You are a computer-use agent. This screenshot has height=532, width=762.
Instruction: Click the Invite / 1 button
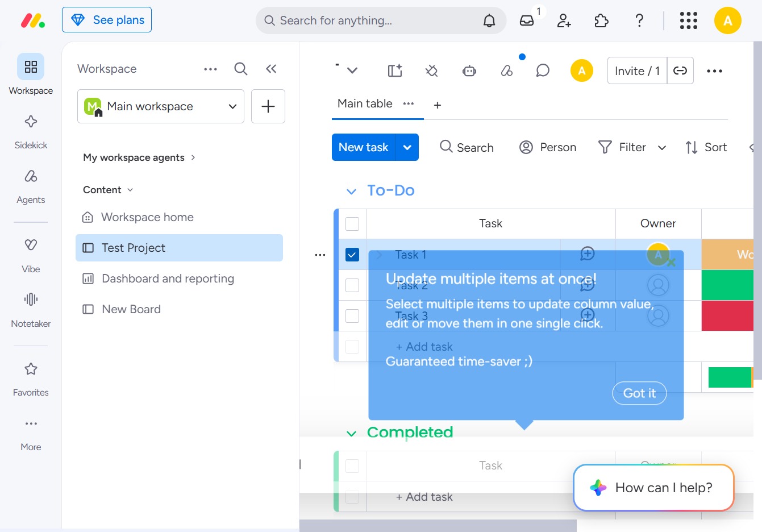[637, 70]
